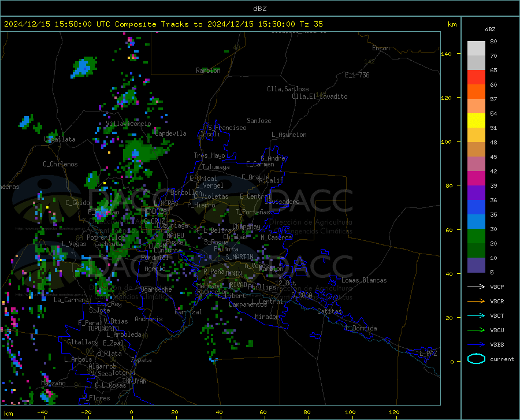Select the magenta 39-42 dBZ legend swatch
Screen dimensions: 520x420
pos(476,179)
